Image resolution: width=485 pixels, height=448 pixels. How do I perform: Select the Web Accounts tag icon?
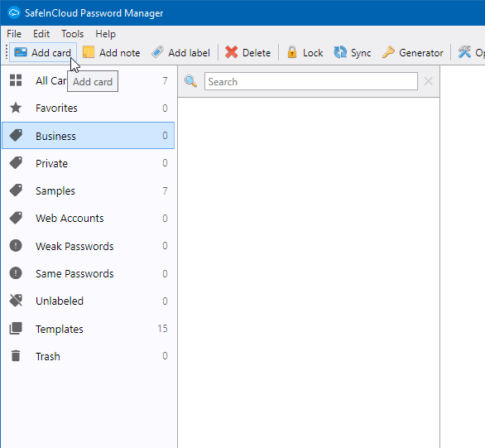click(16, 218)
